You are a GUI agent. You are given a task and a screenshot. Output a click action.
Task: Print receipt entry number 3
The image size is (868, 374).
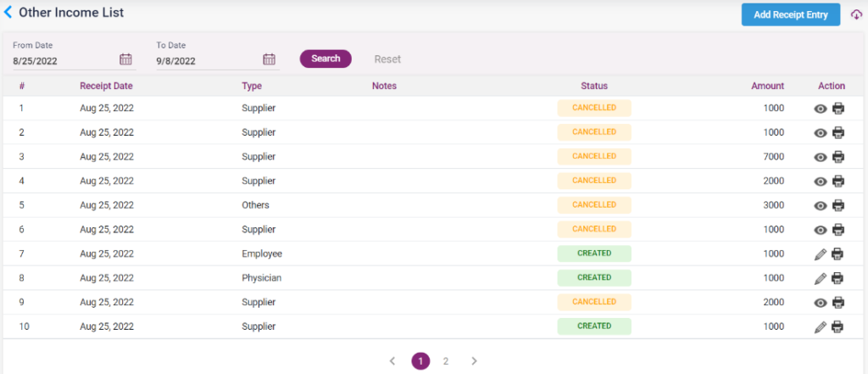tap(838, 157)
